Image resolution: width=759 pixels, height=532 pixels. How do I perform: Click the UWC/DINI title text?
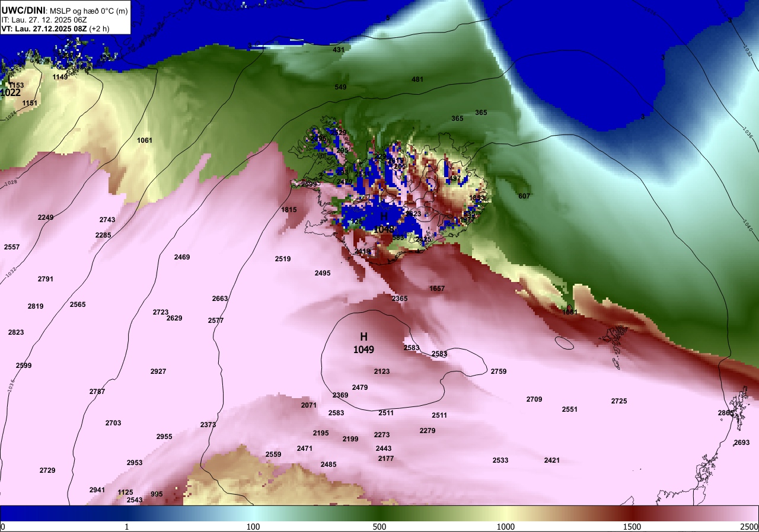click(23, 9)
